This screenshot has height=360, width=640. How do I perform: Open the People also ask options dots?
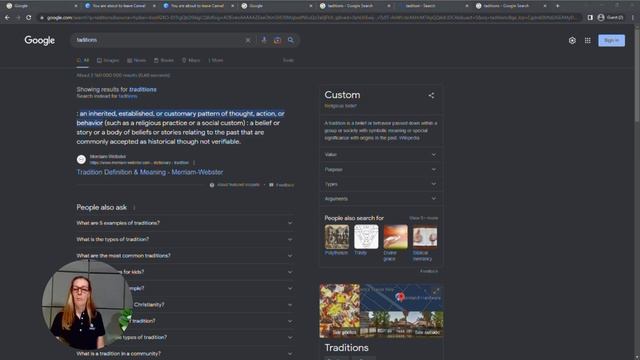click(x=134, y=207)
